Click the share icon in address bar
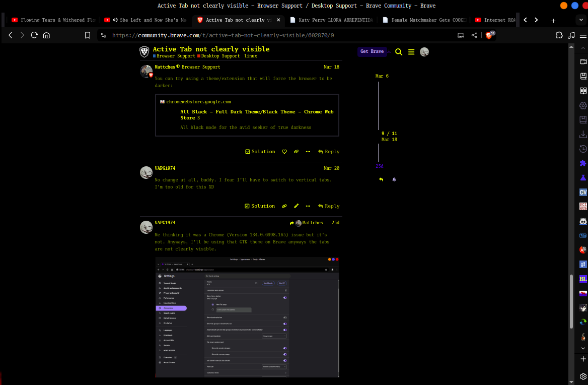This screenshot has width=588, height=385. pos(474,35)
